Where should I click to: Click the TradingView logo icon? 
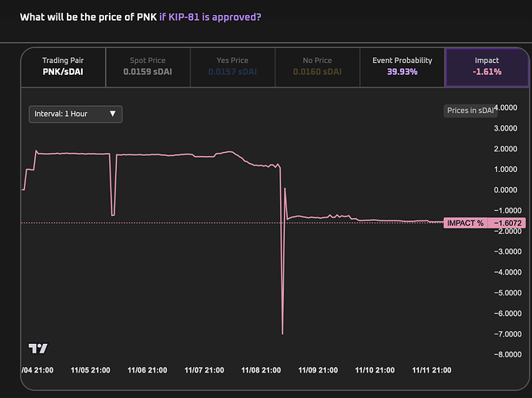[x=37, y=348]
